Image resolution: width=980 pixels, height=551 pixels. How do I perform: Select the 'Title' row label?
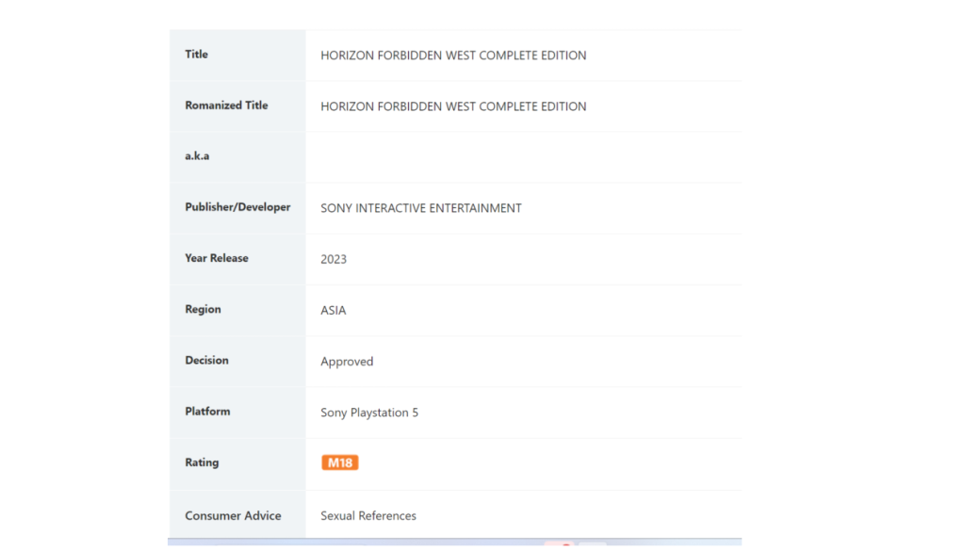(196, 55)
